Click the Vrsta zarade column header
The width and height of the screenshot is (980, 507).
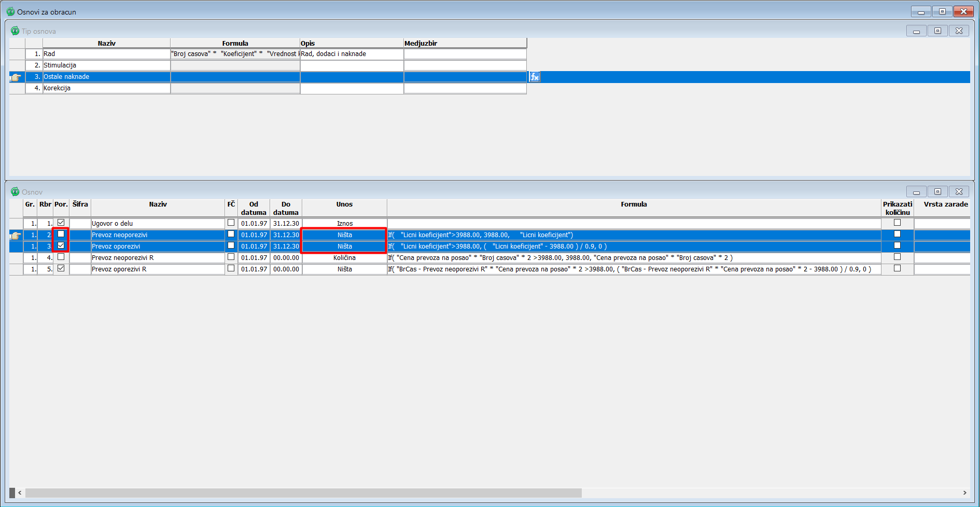(945, 204)
